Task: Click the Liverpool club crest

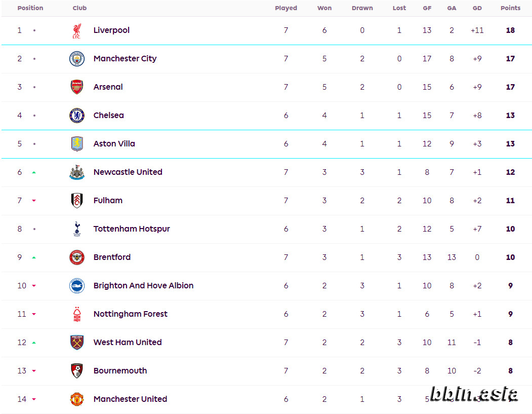Action: 77,30
